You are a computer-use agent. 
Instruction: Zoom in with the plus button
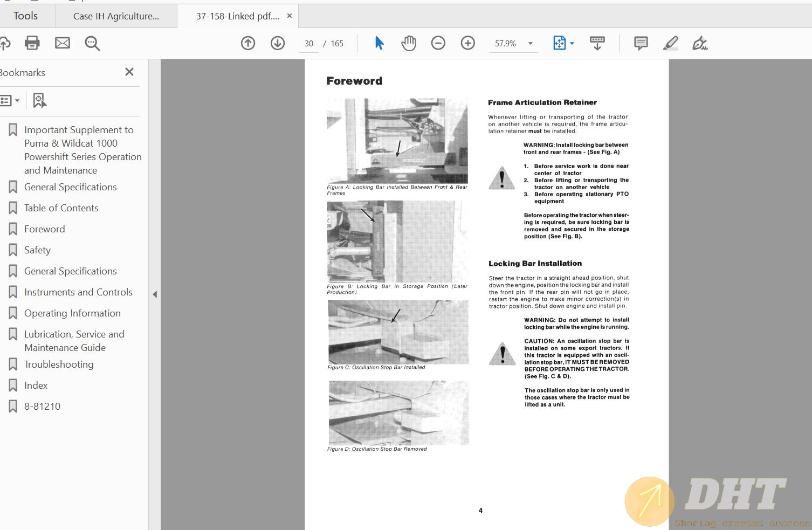click(x=468, y=43)
